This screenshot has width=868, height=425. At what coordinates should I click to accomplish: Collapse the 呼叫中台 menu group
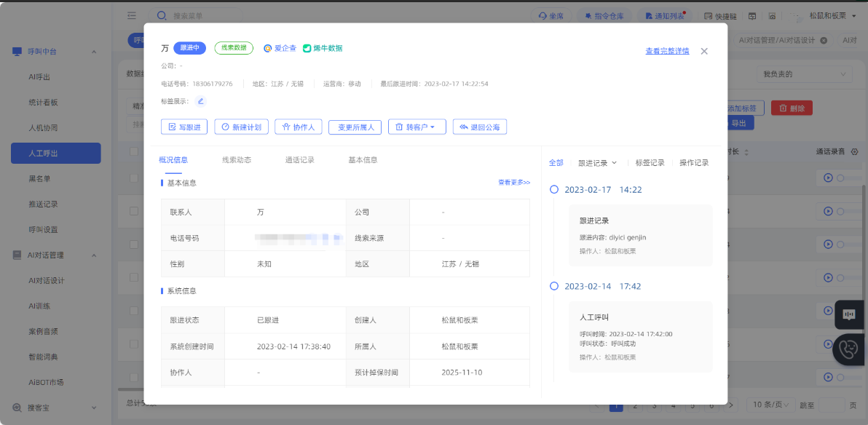tap(93, 52)
